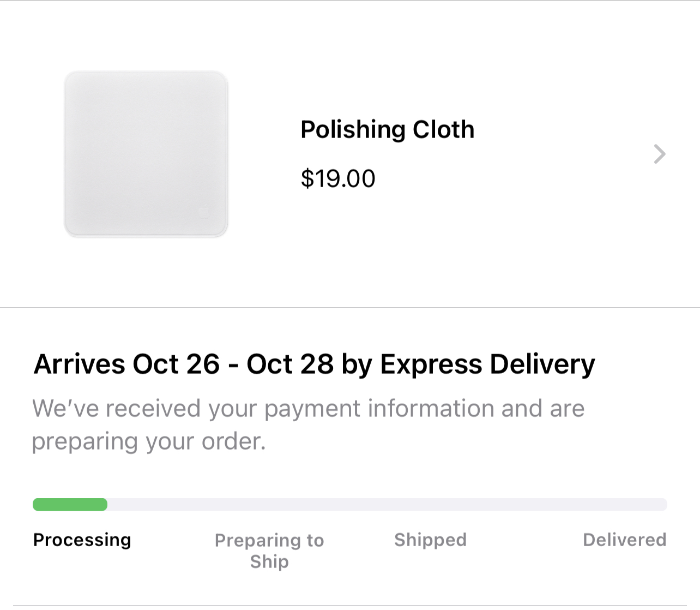
Task: Click the payment information message line
Action: 308,409
